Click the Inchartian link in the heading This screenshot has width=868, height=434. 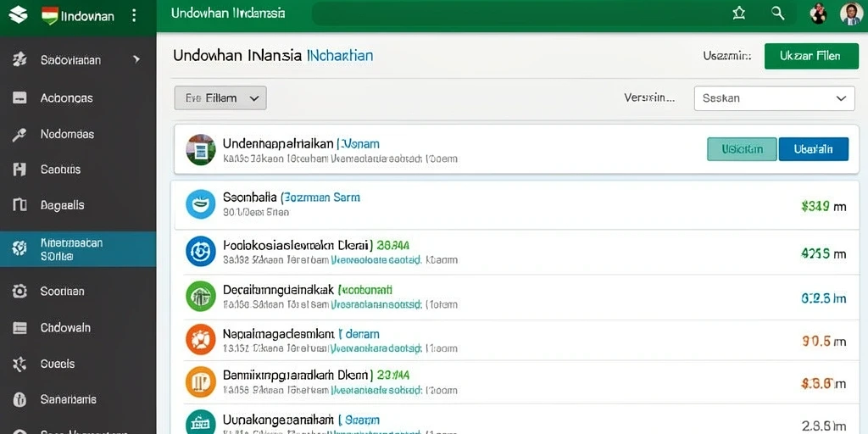coord(339,56)
